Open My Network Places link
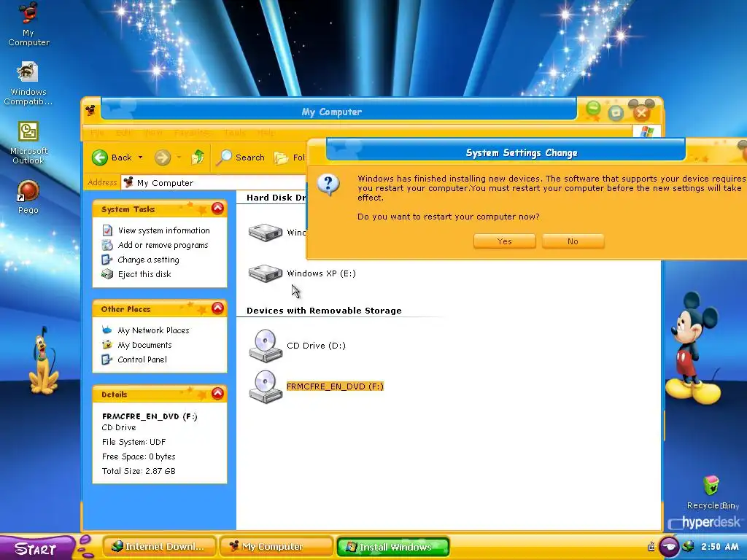This screenshot has height=560, width=747. 153,330
